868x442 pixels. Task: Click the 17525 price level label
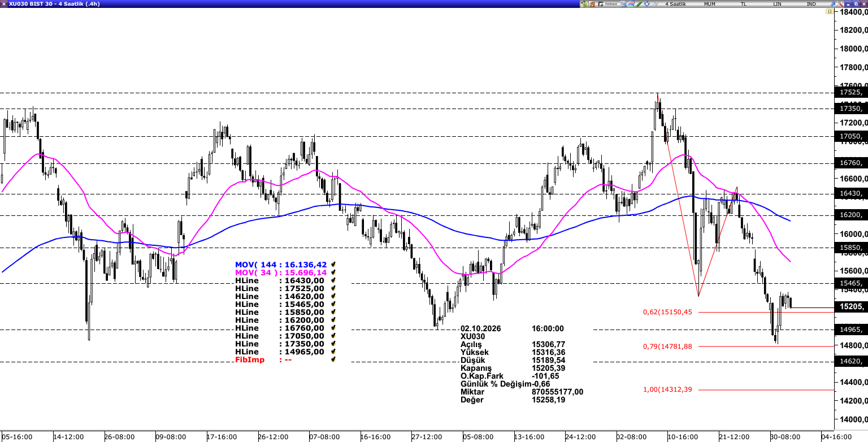click(851, 92)
